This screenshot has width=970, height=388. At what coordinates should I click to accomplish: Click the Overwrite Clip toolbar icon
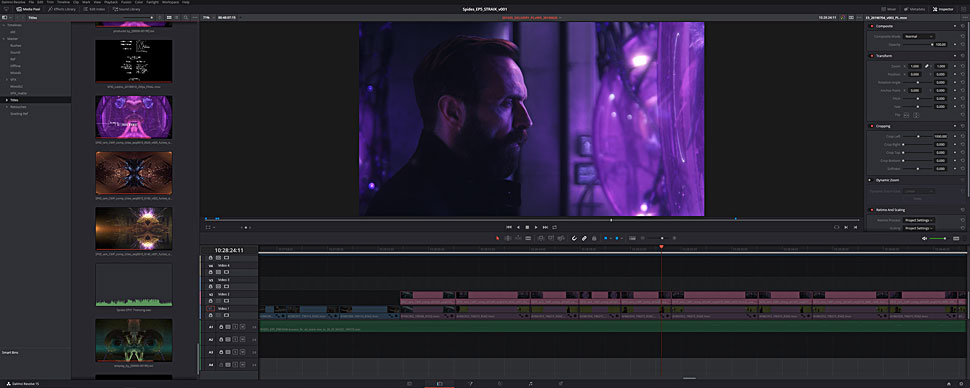tap(551, 238)
